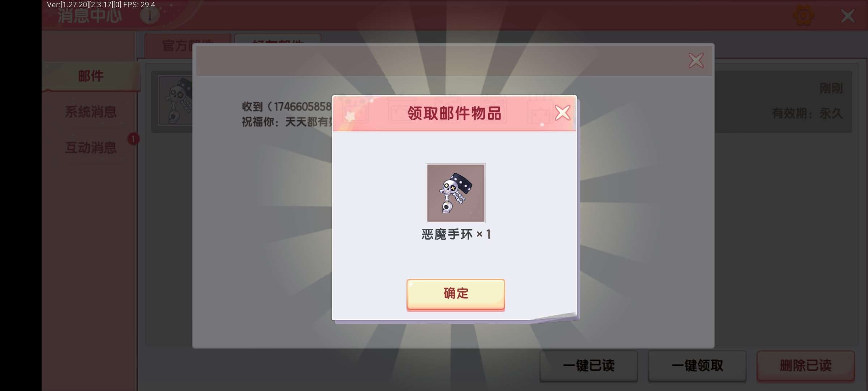This screenshot has width=868, height=391.
Task: Open the settings gear icon
Action: tap(804, 16)
